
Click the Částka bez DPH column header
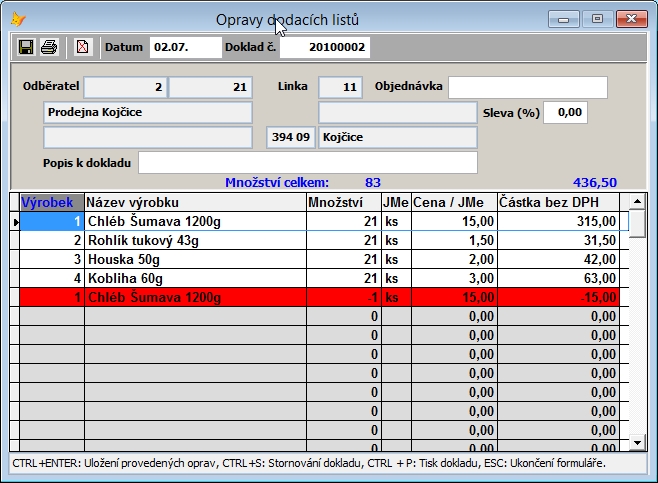[559, 202]
